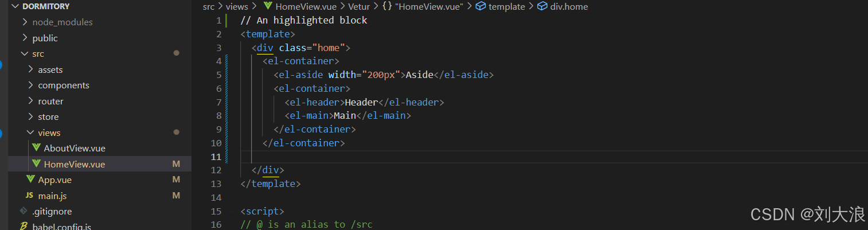This screenshot has height=230, width=868.
Task: Click the views breadcrumb segment
Action: click(237, 6)
